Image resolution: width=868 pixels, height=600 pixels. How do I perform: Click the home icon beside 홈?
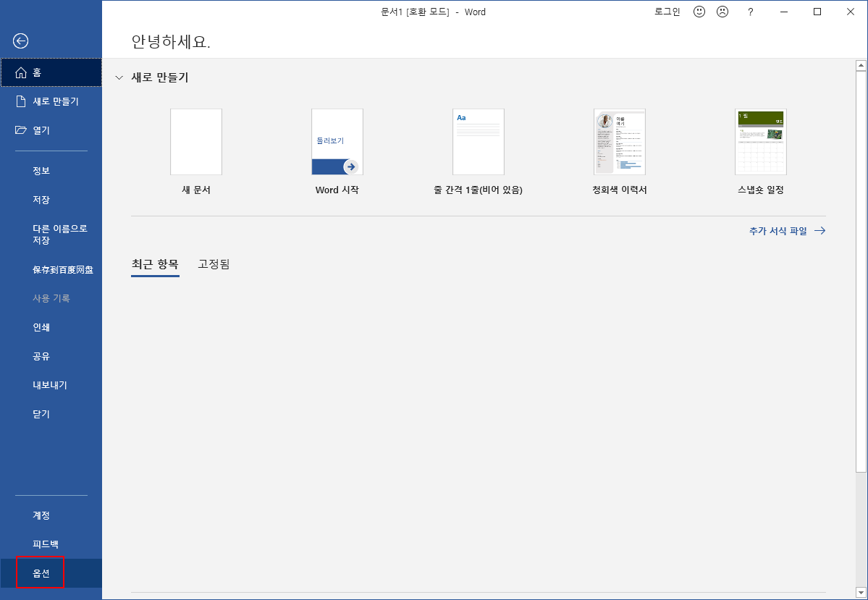coord(21,72)
